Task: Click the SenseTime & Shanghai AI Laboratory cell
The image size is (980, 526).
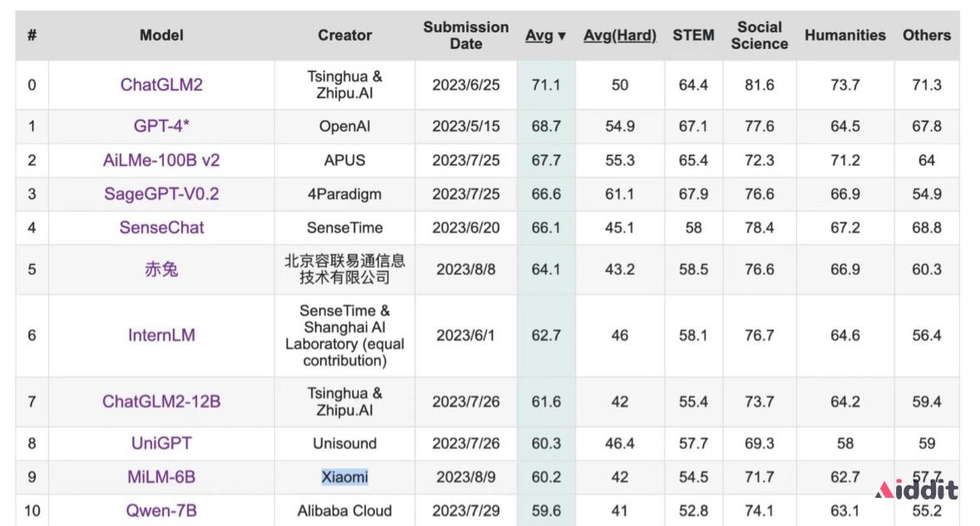Action: pos(344,336)
